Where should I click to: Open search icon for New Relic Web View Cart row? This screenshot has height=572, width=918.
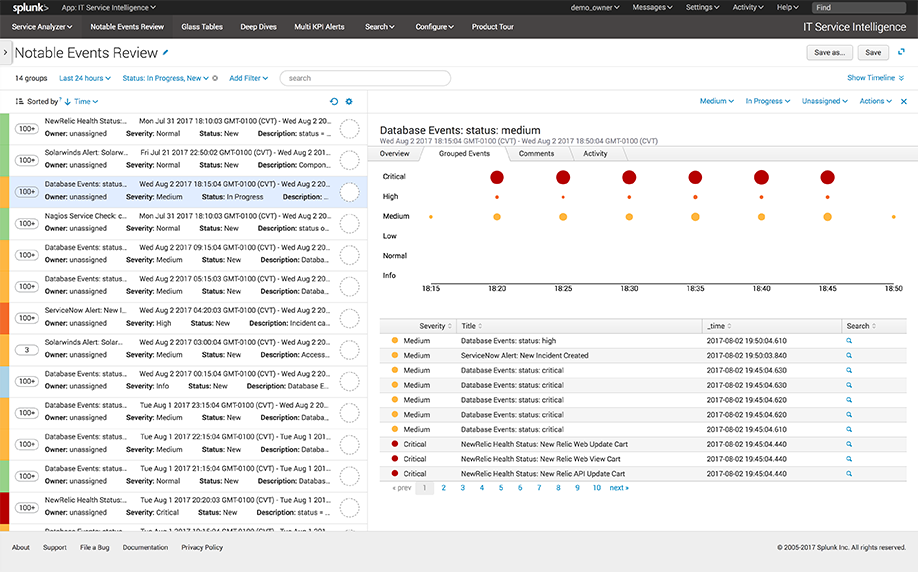point(849,459)
